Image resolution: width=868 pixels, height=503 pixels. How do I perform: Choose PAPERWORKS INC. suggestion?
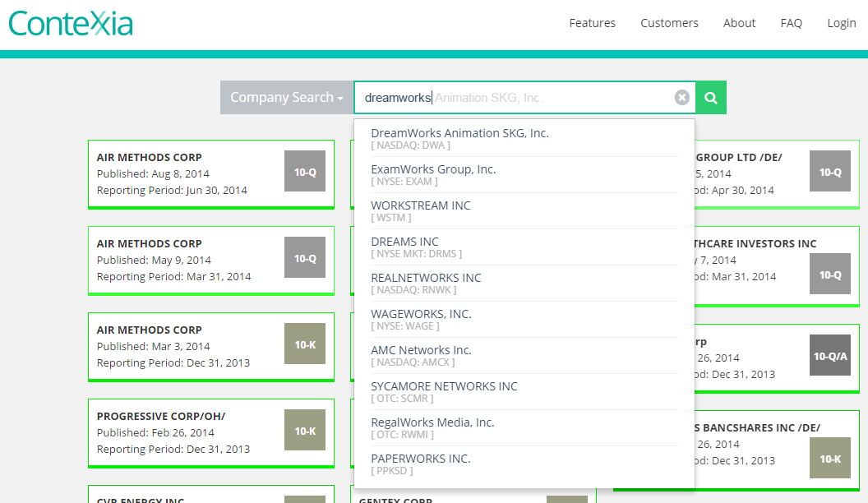click(x=524, y=464)
